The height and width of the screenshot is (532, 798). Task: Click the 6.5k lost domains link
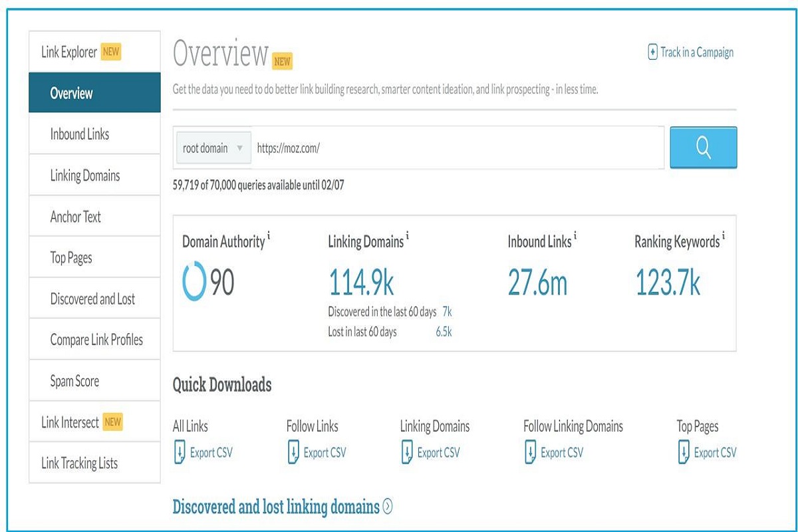pos(444,331)
